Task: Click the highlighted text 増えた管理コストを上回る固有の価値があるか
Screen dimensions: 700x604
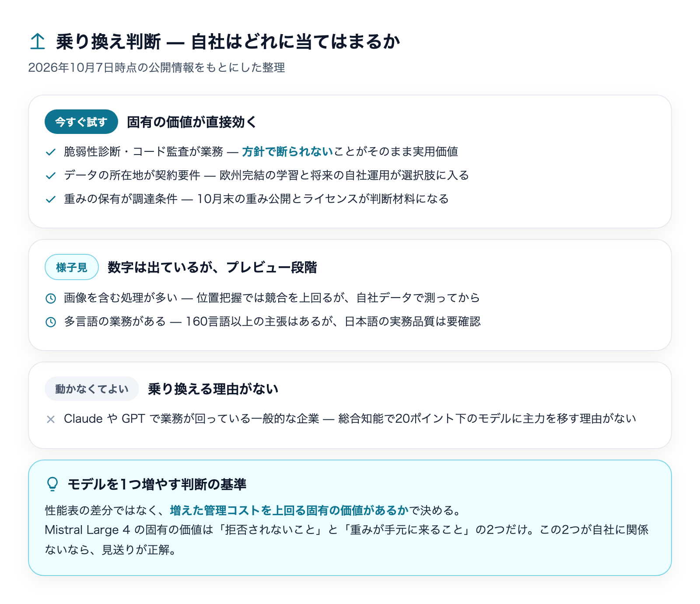Action: point(289,510)
